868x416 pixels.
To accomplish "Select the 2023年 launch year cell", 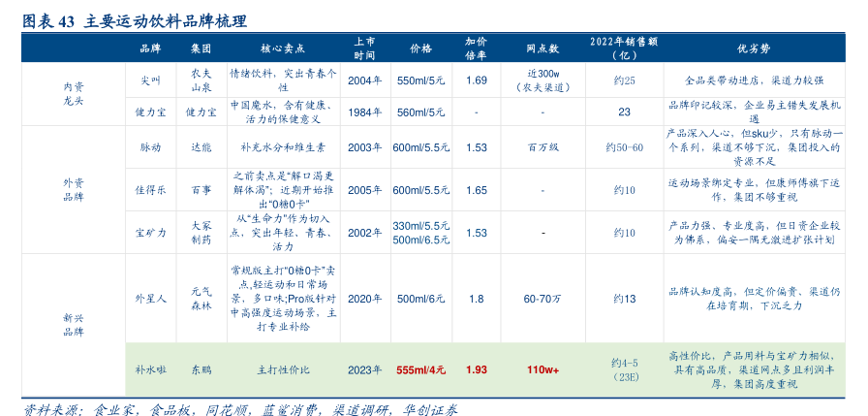I will click(x=365, y=369).
